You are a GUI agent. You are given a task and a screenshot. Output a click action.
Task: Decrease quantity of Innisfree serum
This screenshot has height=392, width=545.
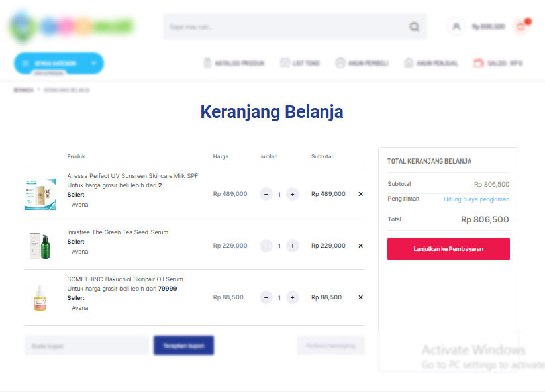[266, 246]
